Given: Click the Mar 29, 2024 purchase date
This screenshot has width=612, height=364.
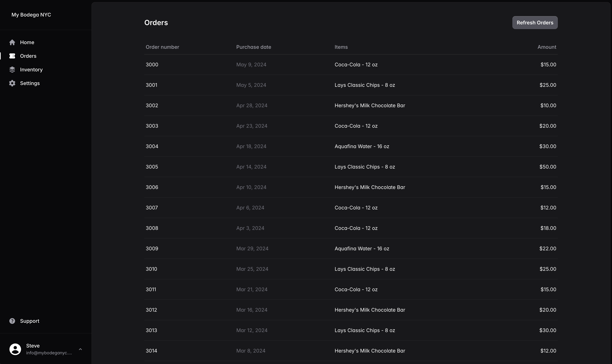Looking at the screenshot, I should point(252,249).
